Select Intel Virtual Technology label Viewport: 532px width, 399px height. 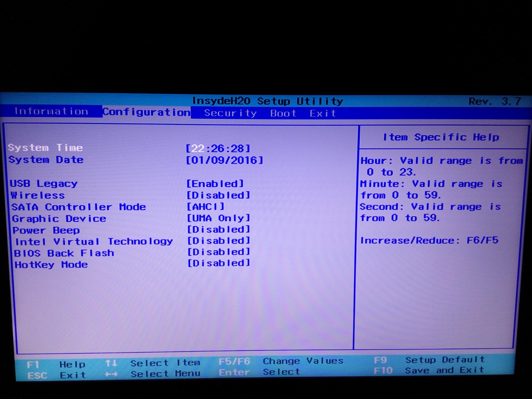pos(94,242)
